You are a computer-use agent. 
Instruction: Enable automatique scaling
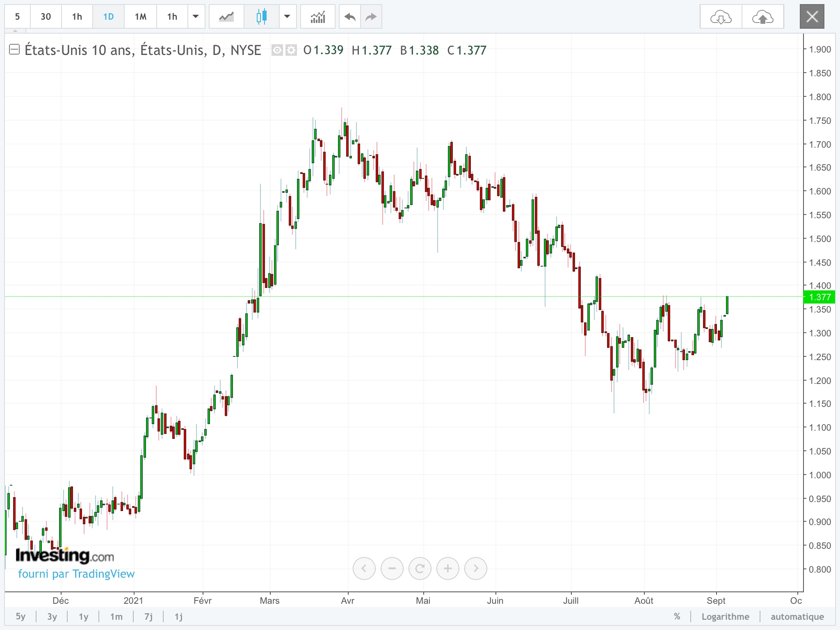pyautogui.click(x=797, y=616)
